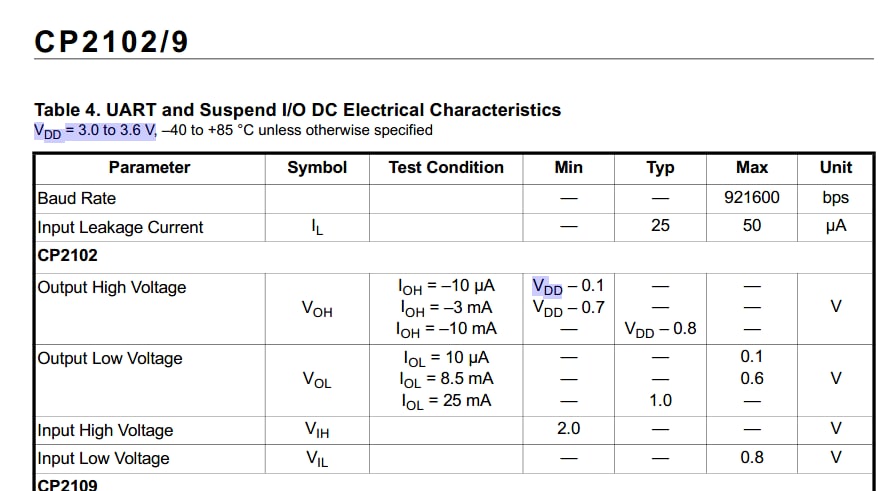
Task: Click the VOH symbol cell
Action: (317, 309)
